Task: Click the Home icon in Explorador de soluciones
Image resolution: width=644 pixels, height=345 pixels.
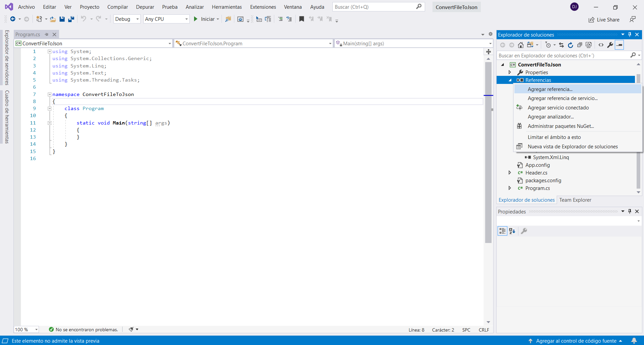Action: 520,45
